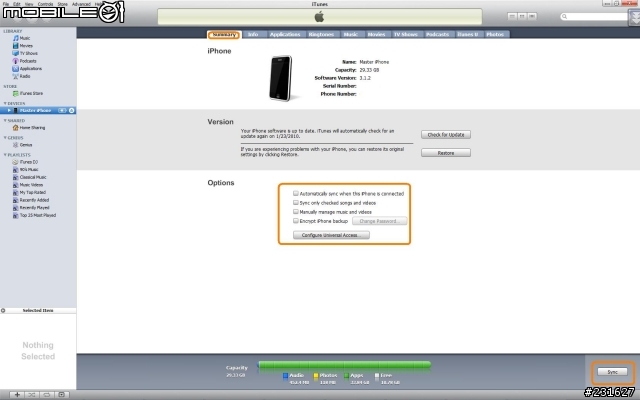Click the Change Password button

380,221
